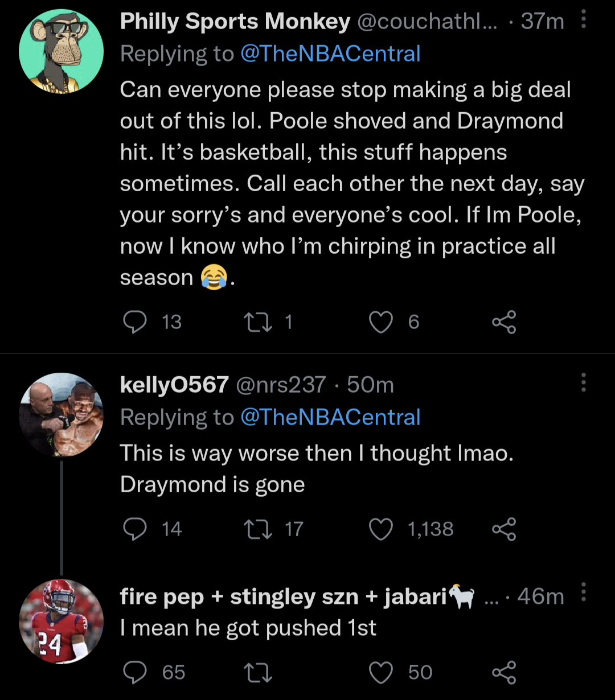Open more options on the fire pep tweet
The width and height of the screenshot is (615, 700).
point(583,592)
